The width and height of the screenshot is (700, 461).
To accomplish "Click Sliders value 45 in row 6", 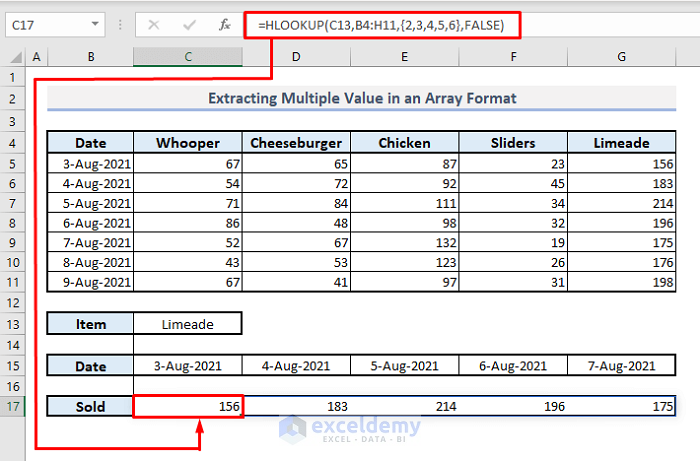I will click(513, 183).
